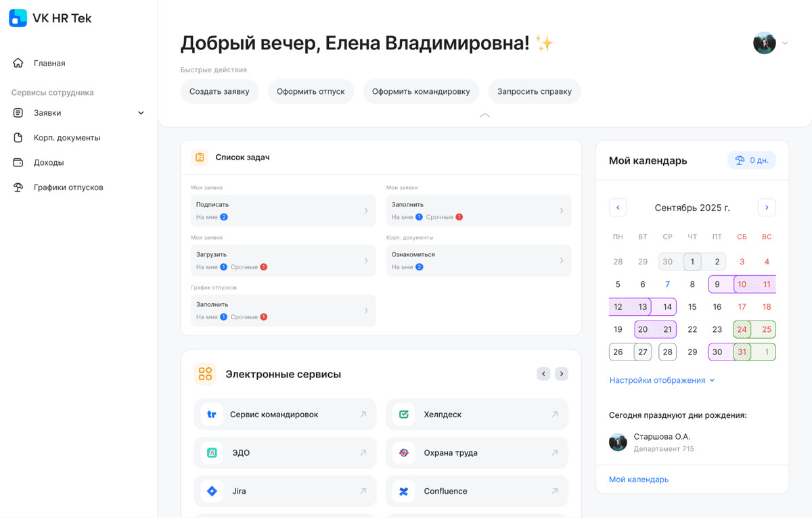This screenshot has height=518, width=812.
Task: Expand the Заявки sidebar submenu chevron
Action: point(141,113)
